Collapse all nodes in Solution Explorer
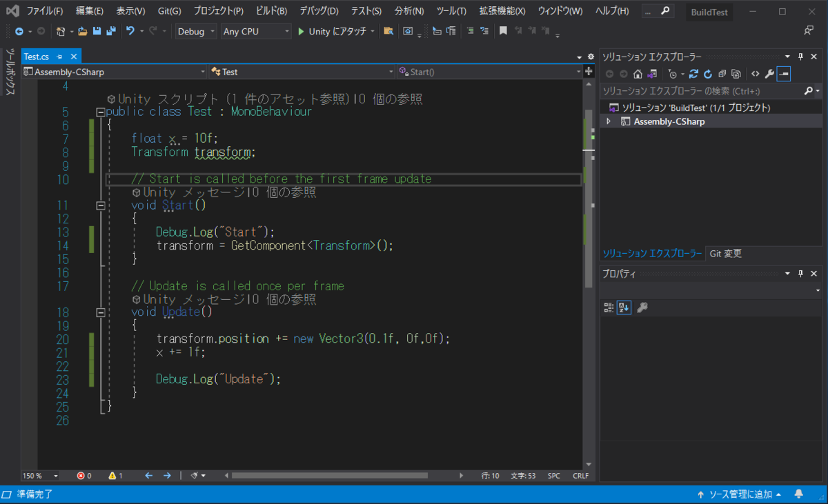828x504 pixels. (x=722, y=74)
